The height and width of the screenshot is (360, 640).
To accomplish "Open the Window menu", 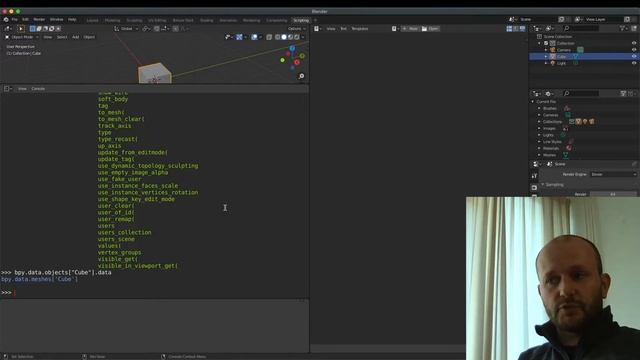I will 56,19.
